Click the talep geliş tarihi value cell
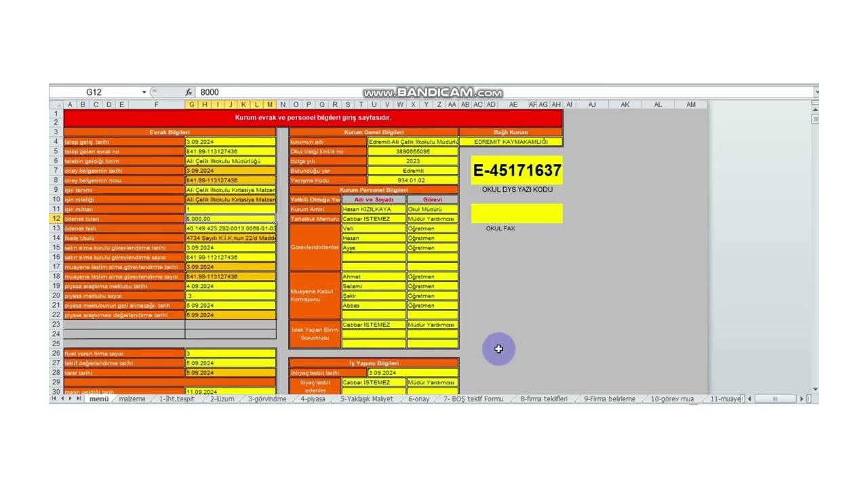Image resolution: width=868 pixels, height=488 pixels. [231, 142]
